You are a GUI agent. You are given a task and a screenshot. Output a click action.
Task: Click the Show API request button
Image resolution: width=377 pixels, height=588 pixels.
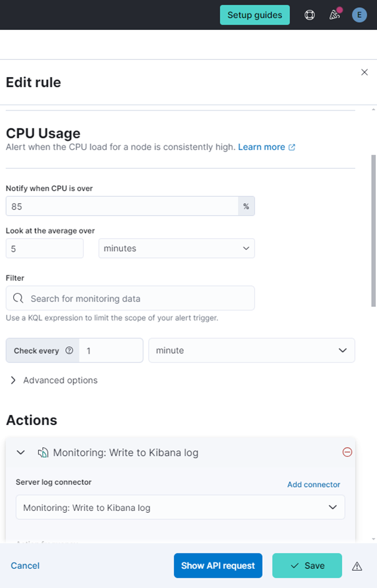218,565
